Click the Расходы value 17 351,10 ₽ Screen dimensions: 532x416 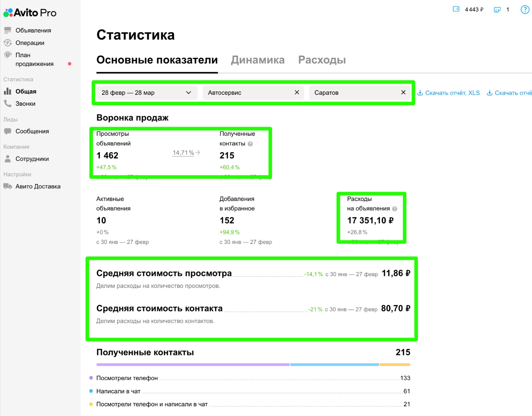pos(370,220)
